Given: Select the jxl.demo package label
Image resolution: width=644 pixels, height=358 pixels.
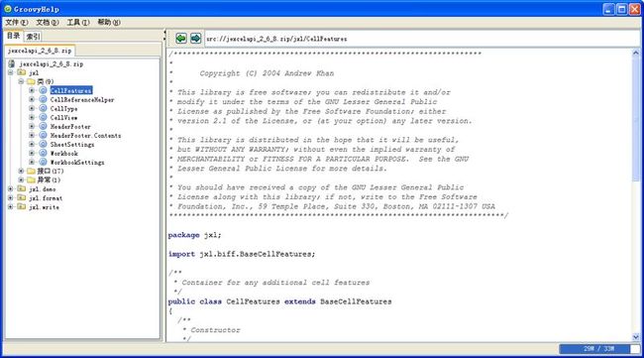Looking at the screenshot, I should [42, 189].
